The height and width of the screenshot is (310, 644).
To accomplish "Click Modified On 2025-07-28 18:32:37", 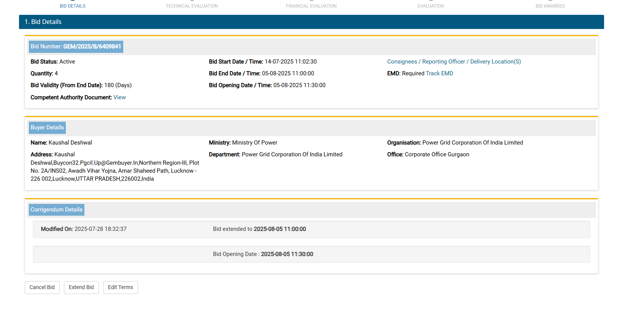I will 84,229.
